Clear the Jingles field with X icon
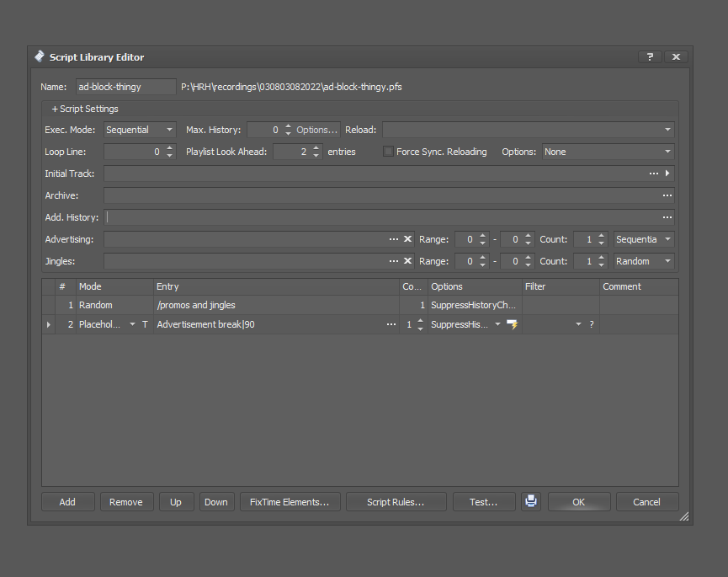This screenshot has height=577, width=728. (407, 261)
